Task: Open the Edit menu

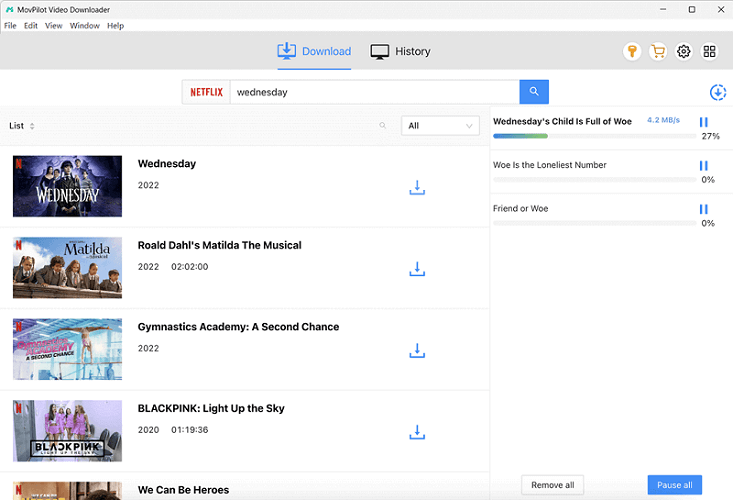Action: point(31,26)
